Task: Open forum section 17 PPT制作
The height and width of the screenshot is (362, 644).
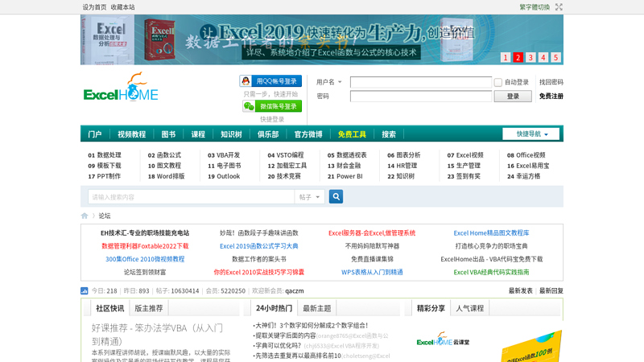Action: coord(105,176)
